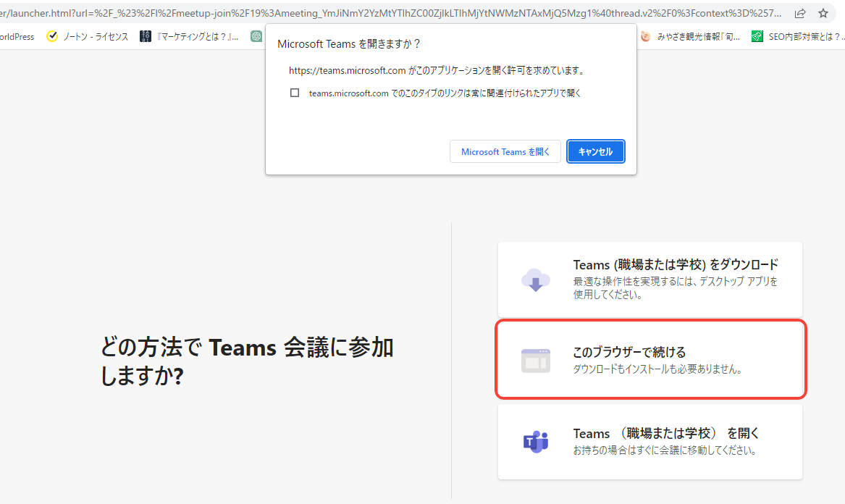The height and width of the screenshot is (504, 845).
Task: Click the share page icon in address bar
Action: (x=800, y=14)
